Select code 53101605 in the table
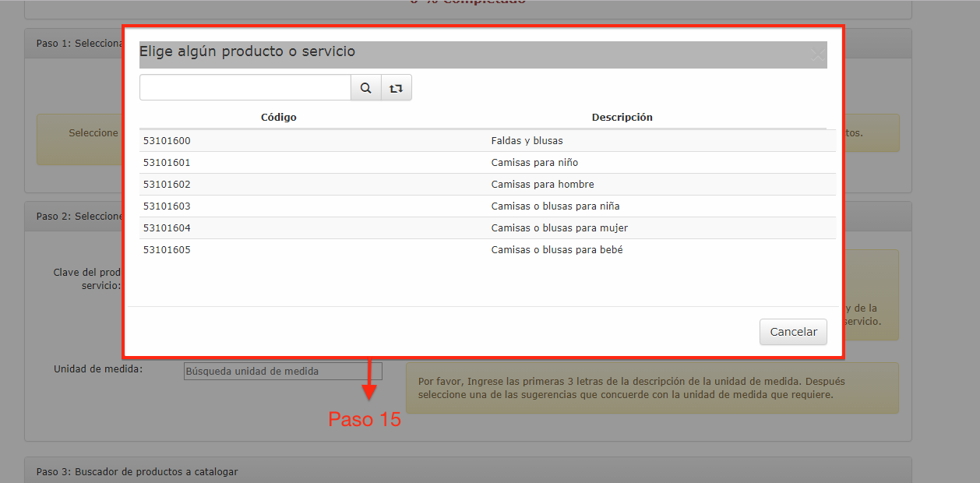Viewport: 980px width, 483px height. pos(167,250)
